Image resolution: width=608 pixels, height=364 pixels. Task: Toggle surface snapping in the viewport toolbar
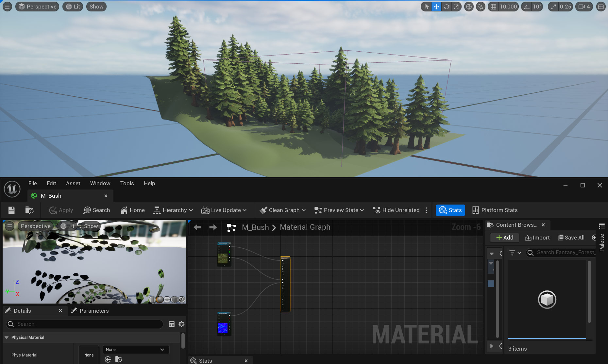[481, 7]
